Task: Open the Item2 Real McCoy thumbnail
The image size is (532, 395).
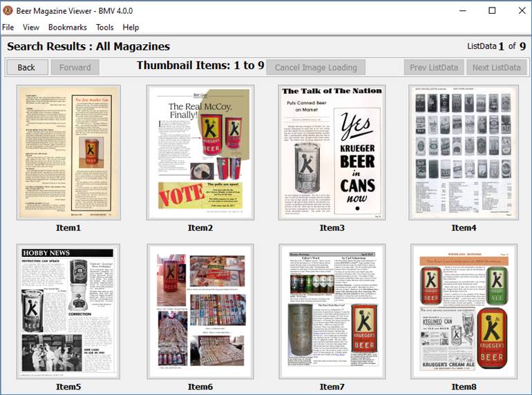Action: tap(200, 153)
